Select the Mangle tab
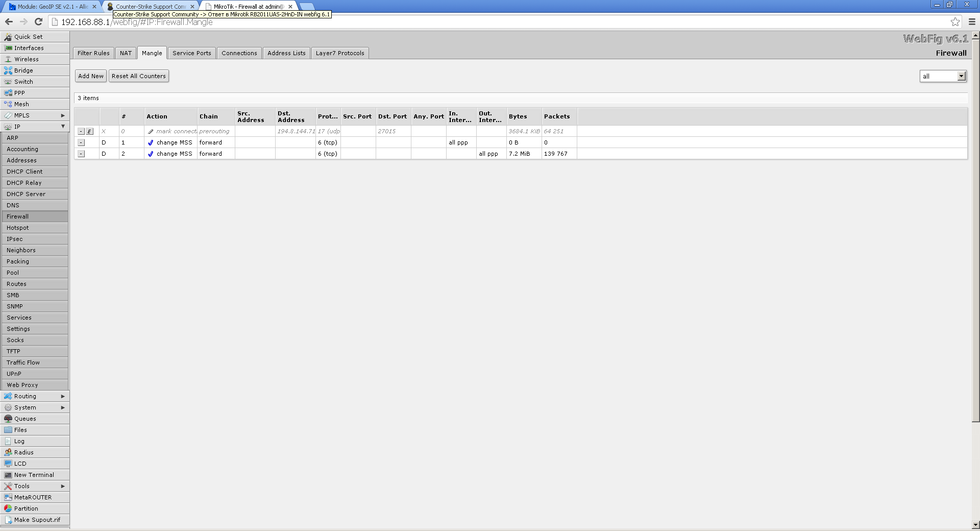This screenshot has width=980, height=531. click(x=152, y=53)
